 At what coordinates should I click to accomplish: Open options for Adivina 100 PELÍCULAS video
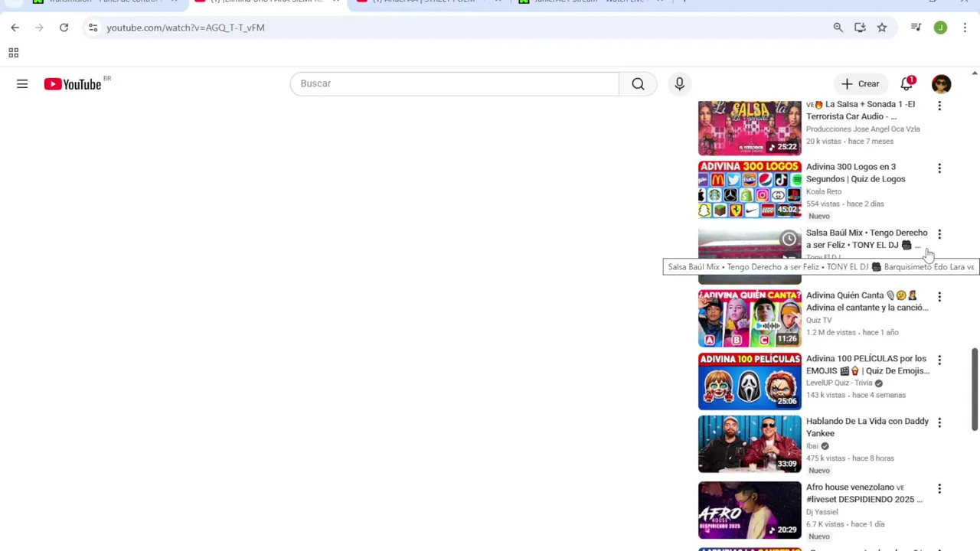click(939, 360)
